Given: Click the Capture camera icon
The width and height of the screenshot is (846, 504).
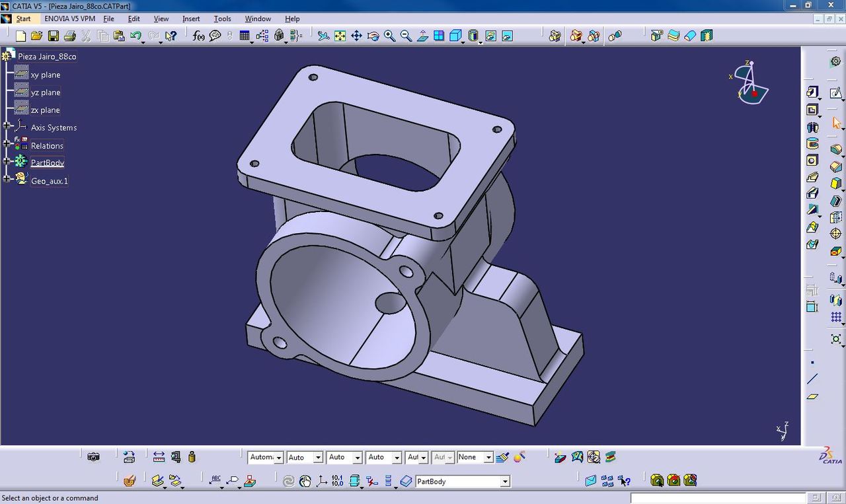Looking at the screenshot, I should [93, 456].
